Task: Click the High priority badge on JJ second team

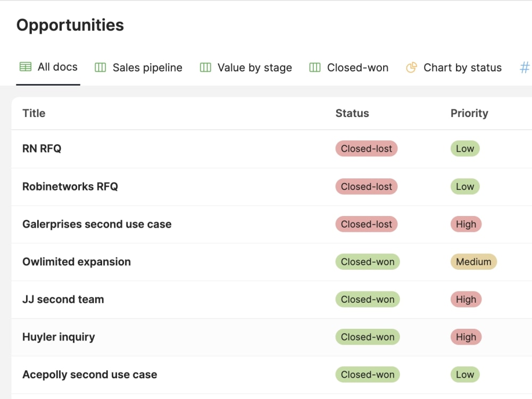Action: tap(466, 300)
